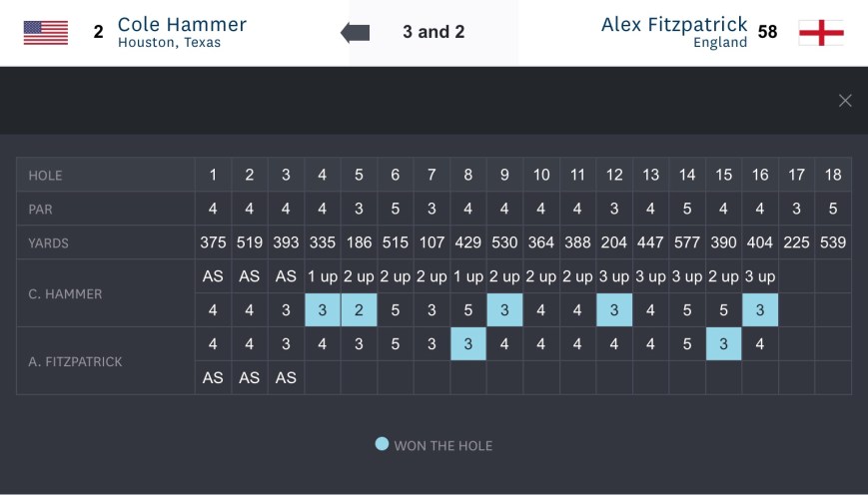This screenshot has width=868, height=495.
Task: Select hole 18 column header
Action: [833, 175]
